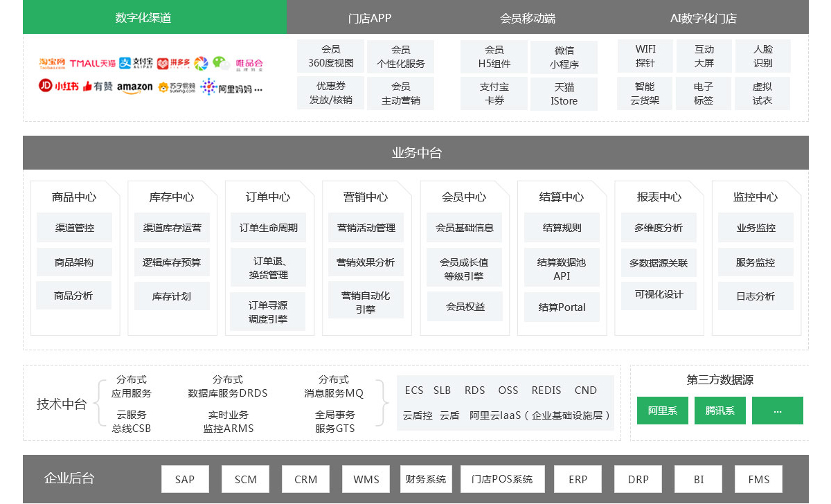This screenshot has width=831, height=504.
Task: Click the green WeChat logo
Action: coord(221,64)
